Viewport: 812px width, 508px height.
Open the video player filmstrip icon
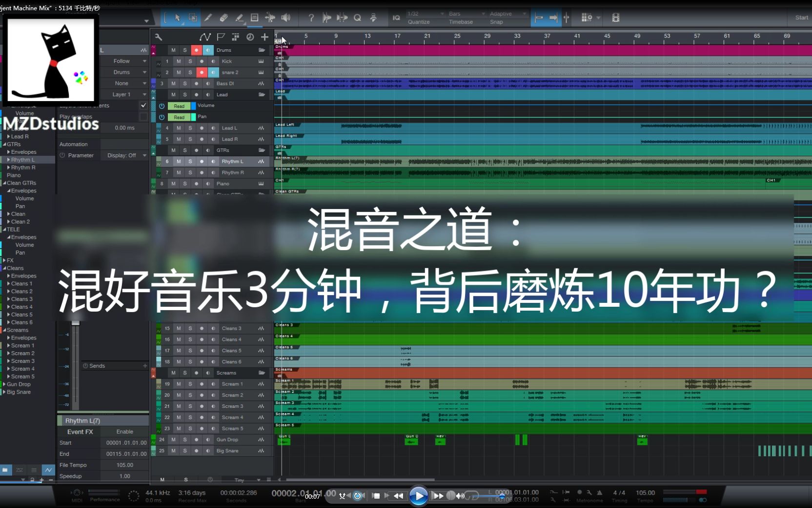(x=615, y=18)
